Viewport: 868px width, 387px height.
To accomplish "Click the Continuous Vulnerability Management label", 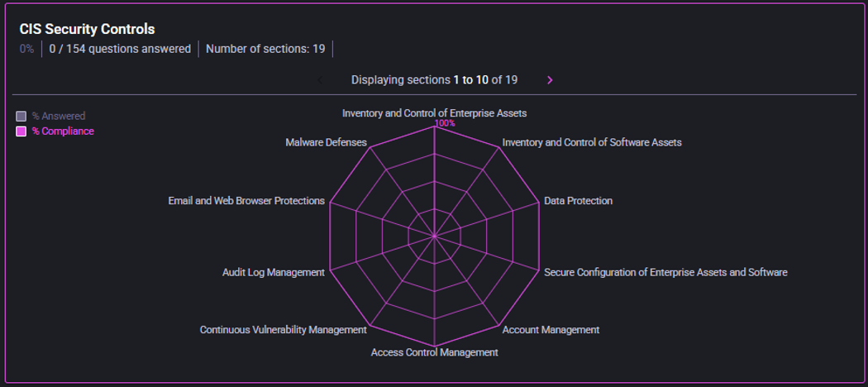I will click(284, 330).
